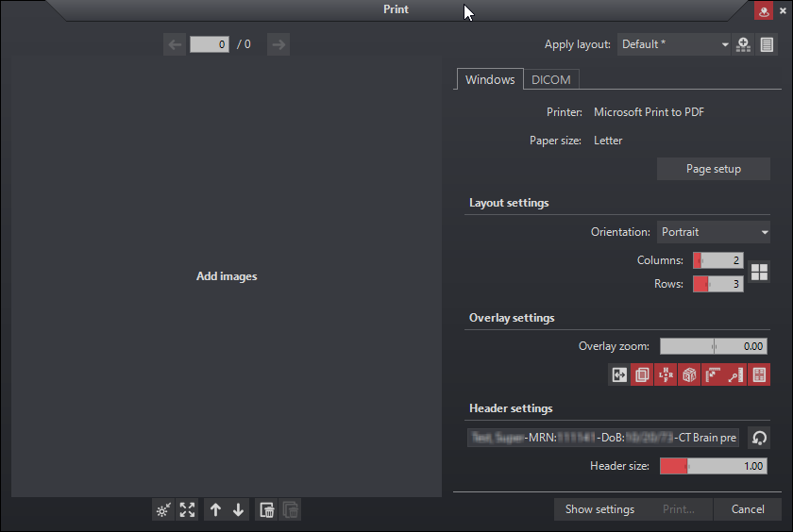Click the delete selected image trash icon

pos(267,510)
